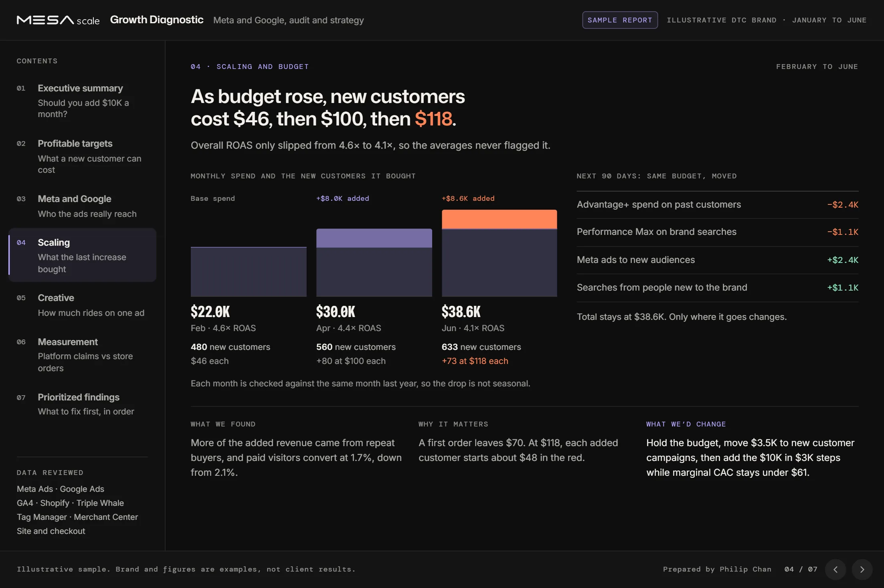Click the +$1.1K value

point(843,288)
